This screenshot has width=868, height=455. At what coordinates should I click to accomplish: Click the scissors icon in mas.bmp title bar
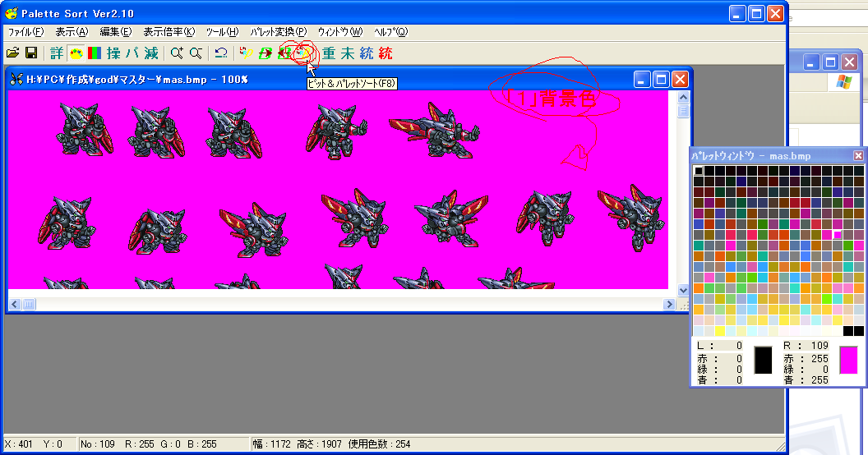point(16,80)
